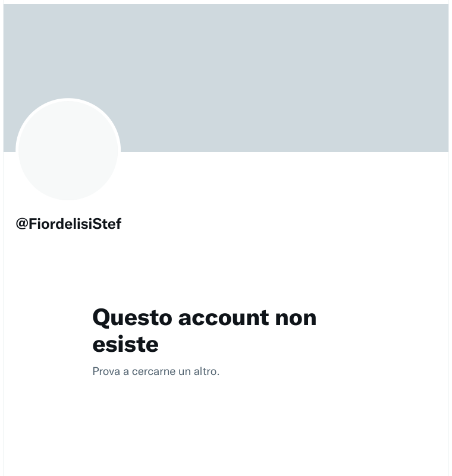Image resolution: width=452 pixels, height=476 pixels.
Task: Click the blank area below the subtitle
Action: [226, 425]
